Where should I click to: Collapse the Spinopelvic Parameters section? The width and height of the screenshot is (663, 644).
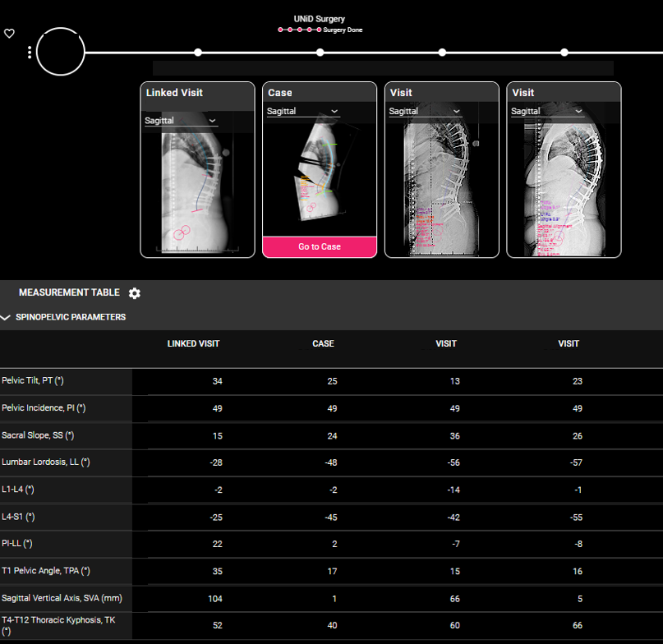coord(5,317)
